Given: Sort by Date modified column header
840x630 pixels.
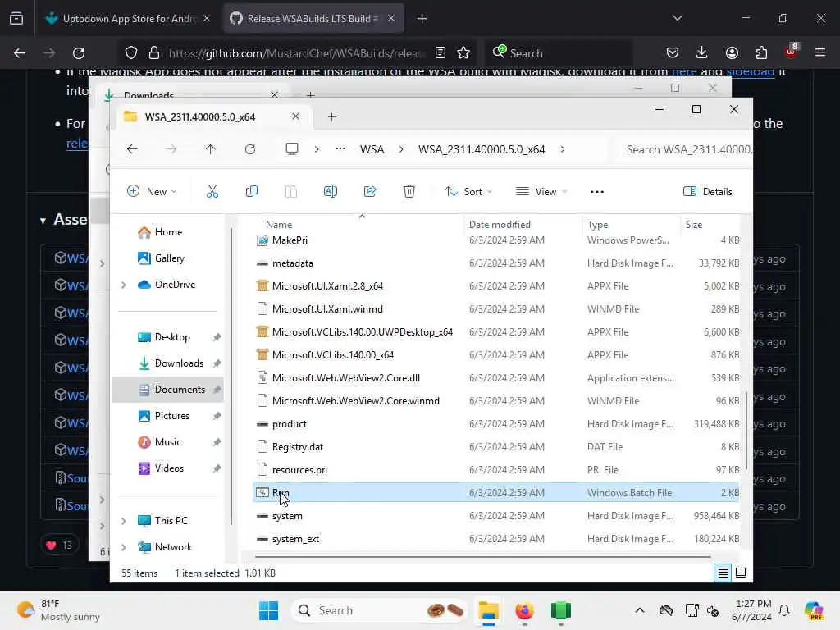Looking at the screenshot, I should 500,225.
